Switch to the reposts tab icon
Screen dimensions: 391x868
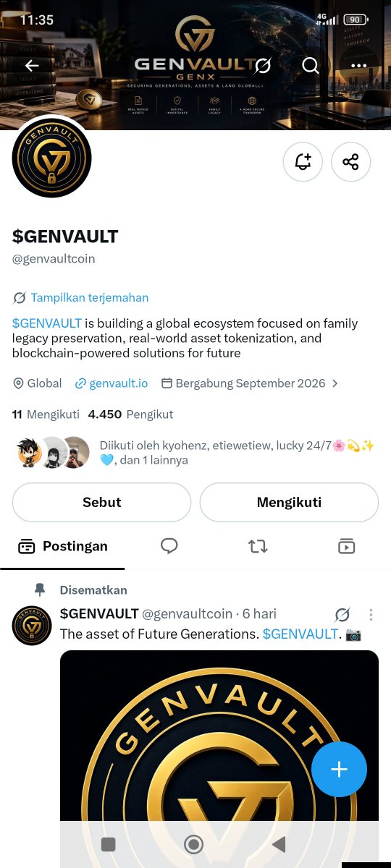pos(258,546)
